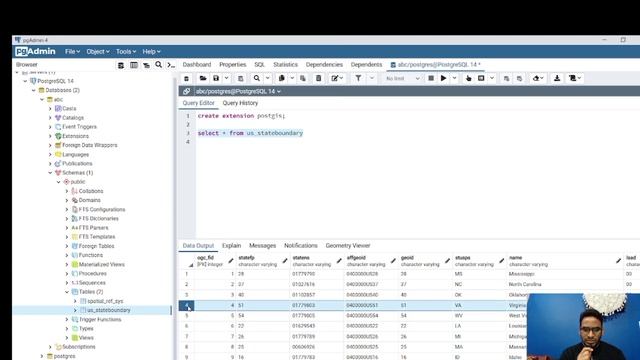The height and width of the screenshot is (360, 640).
Task: Open the Tools menu
Action: [x=126, y=52]
